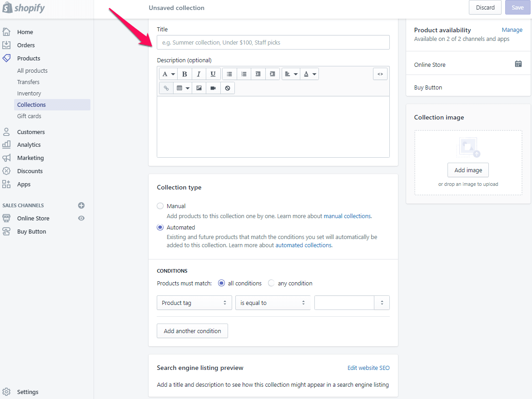Click the Save button

518,7
